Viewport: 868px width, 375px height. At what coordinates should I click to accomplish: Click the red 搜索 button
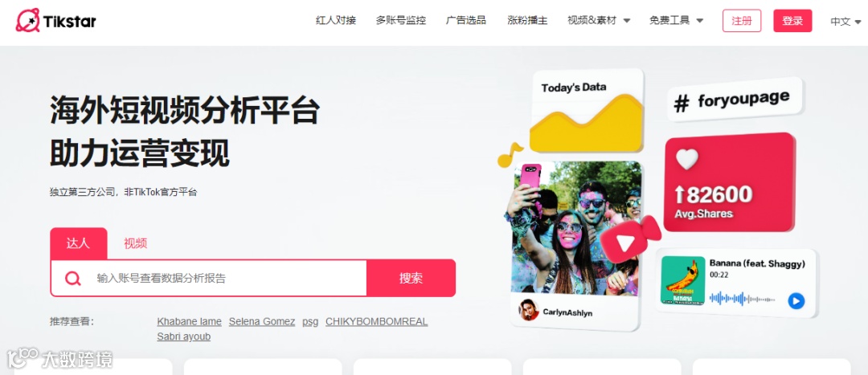[411, 278]
